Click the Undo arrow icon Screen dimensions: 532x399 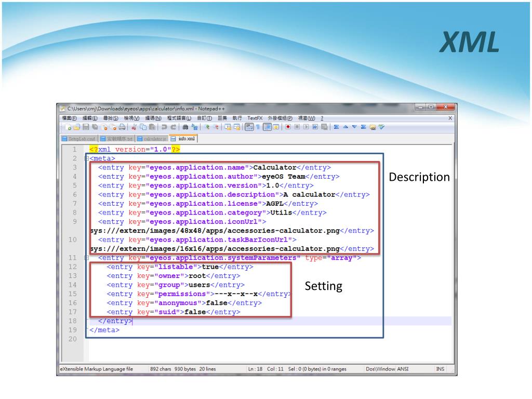point(165,127)
